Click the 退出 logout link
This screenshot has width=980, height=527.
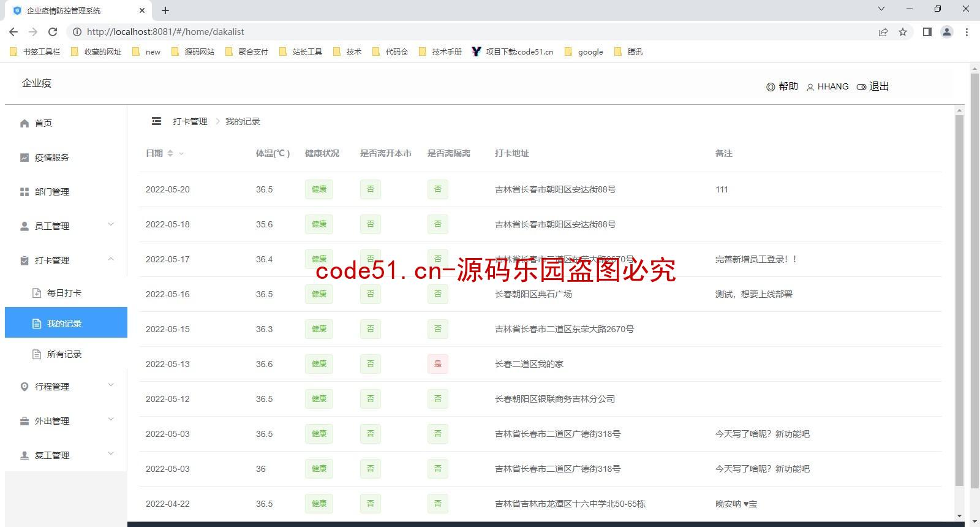click(879, 86)
